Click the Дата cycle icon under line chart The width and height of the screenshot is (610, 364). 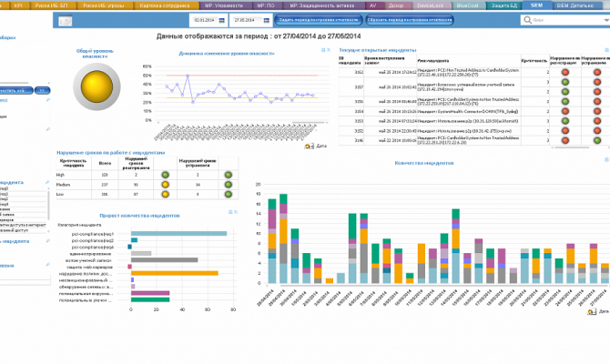tap(309, 147)
